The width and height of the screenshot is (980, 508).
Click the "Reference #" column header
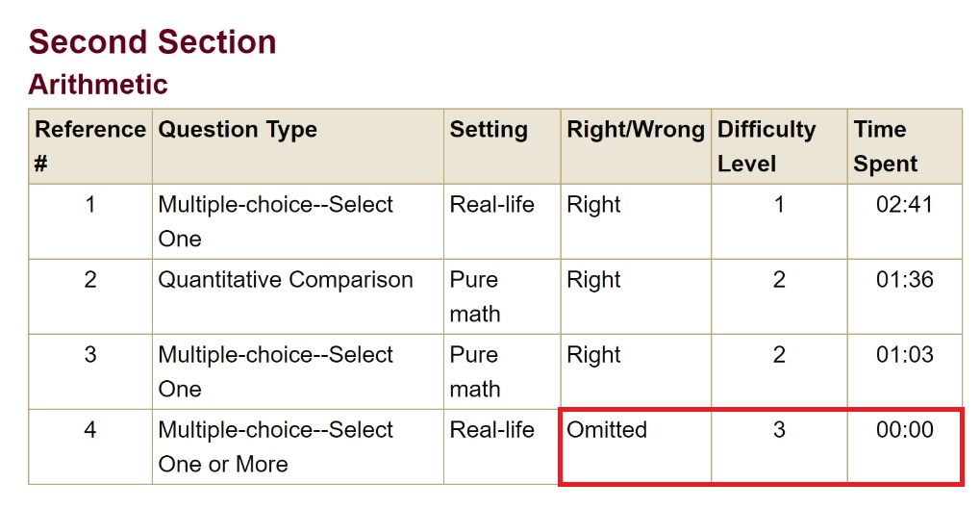click(89, 146)
